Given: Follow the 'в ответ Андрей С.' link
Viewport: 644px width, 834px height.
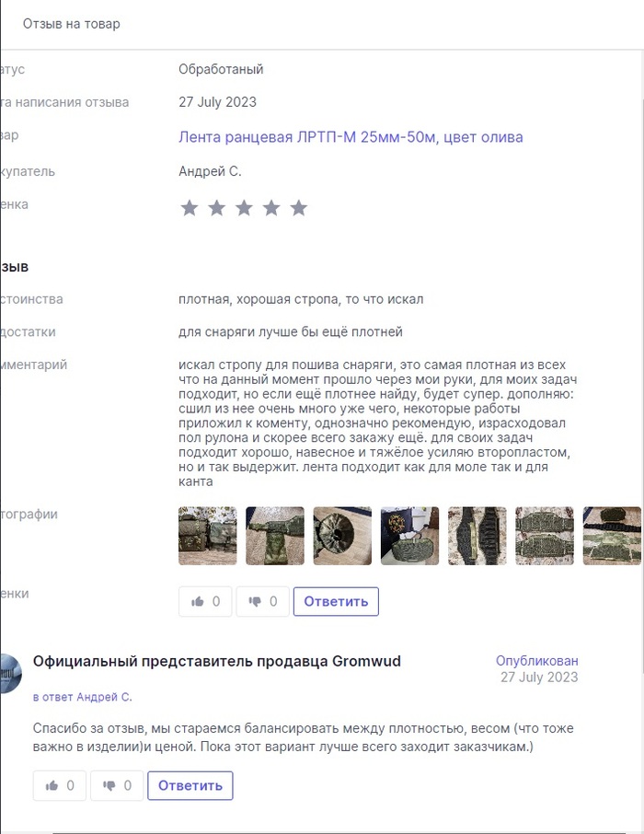Looking at the screenshot, I should click(83, 697).
